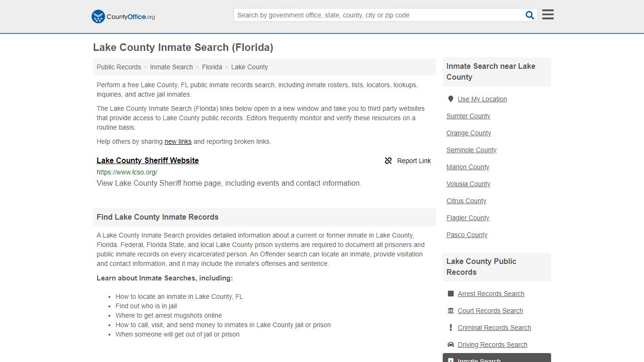Open Marion County link
644x362 pixels.
[x=468, y=167]
